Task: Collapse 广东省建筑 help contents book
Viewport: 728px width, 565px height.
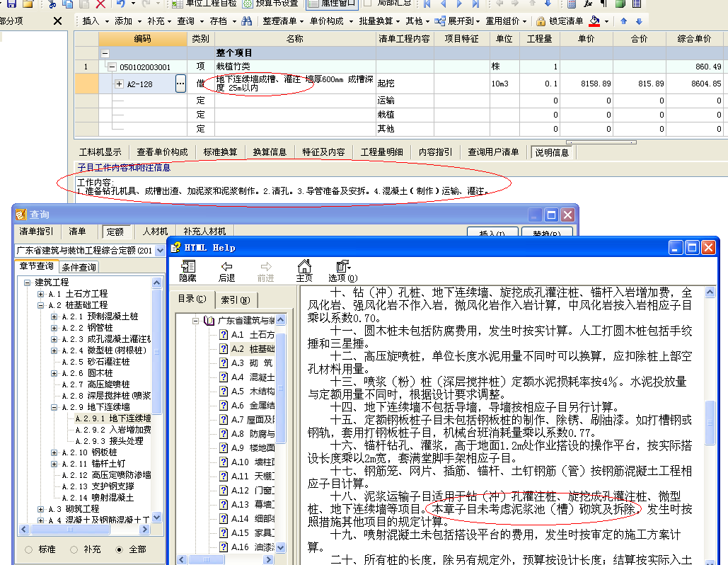Action: coord(196,321)
